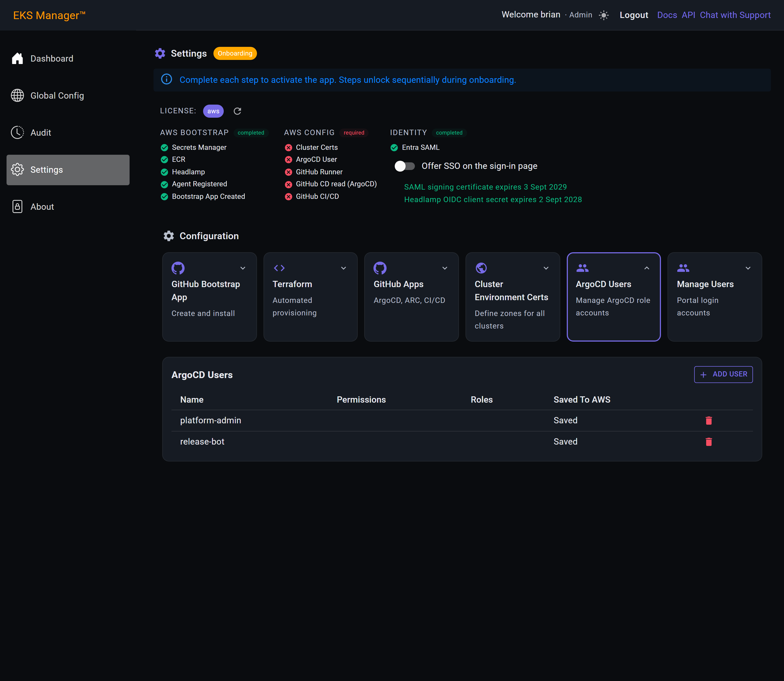The height and width of the screenshot is (681, 784).
Task: Expand the GitHub Bootstrap App card chevron
Action: pyautogui.click(x=243, y=268)
